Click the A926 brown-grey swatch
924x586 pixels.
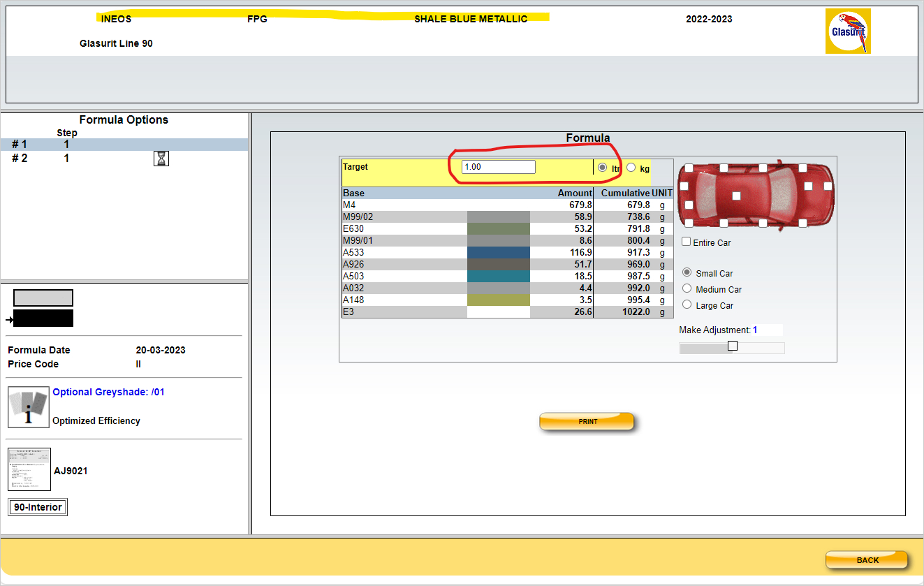(499, 265)
